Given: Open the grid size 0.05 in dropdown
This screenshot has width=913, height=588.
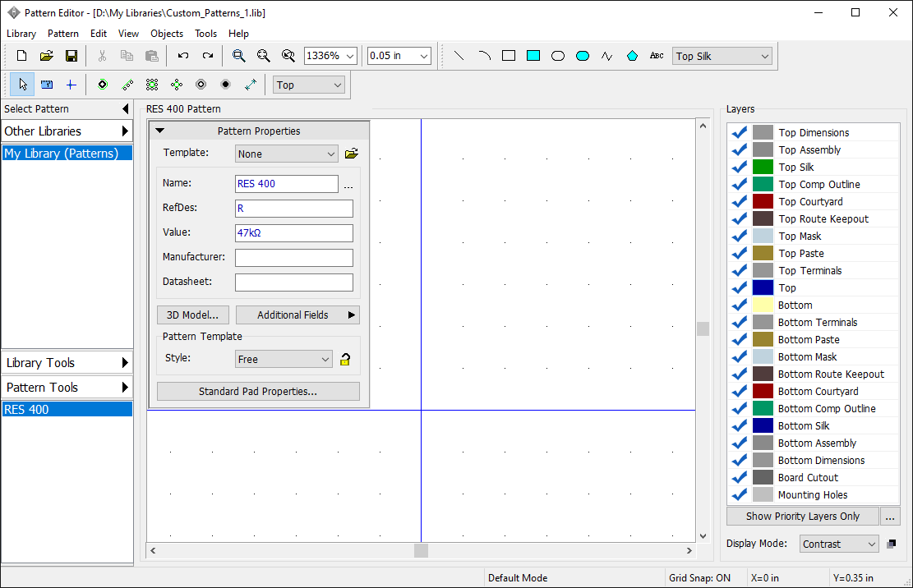Looking at the screenshot, I should [424, 56].
